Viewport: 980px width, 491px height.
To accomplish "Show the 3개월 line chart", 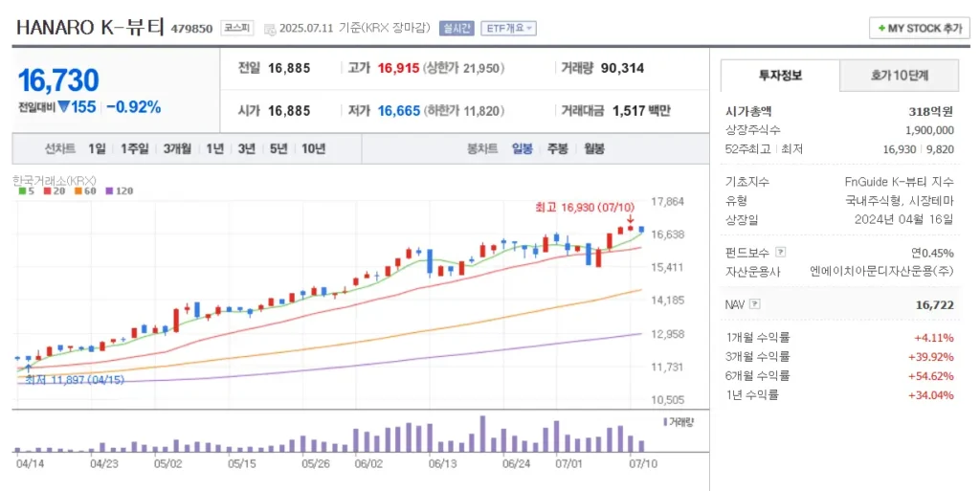I will pyautogui.click(x=177, y=148).
